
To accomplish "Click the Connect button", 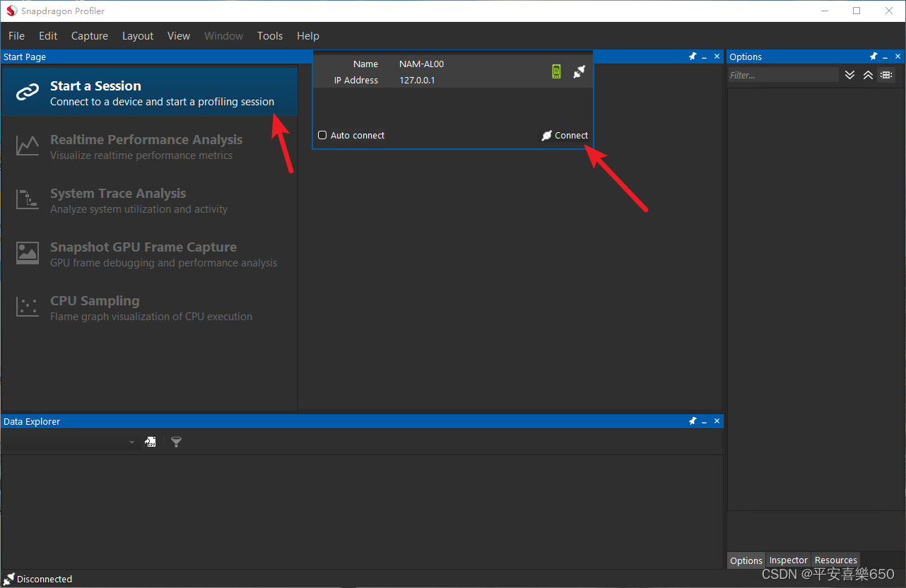I will (x=565, y=135).
